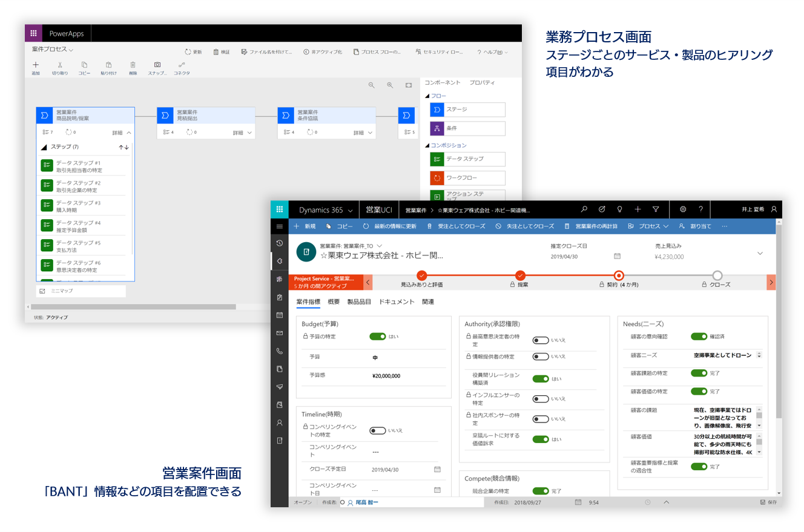The width and height of the screenshot is (804, 532).
Task: Select the 条件 component in the panel
Action: pyautogui.click(x=467, y=128)
